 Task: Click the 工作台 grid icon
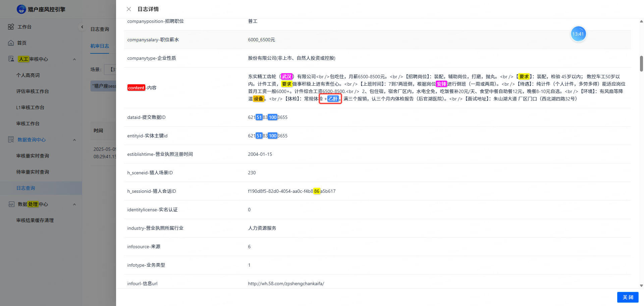[x=11, y=27]
